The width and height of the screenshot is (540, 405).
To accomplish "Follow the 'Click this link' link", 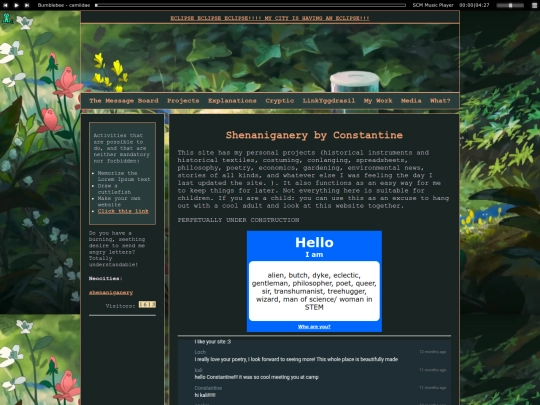I will [123, 211].
